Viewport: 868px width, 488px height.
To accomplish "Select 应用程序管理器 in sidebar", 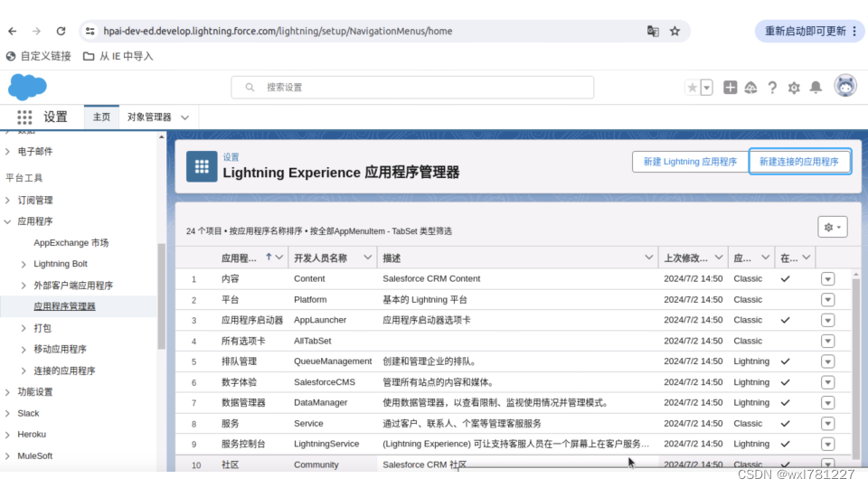I will tap(64, 306).
